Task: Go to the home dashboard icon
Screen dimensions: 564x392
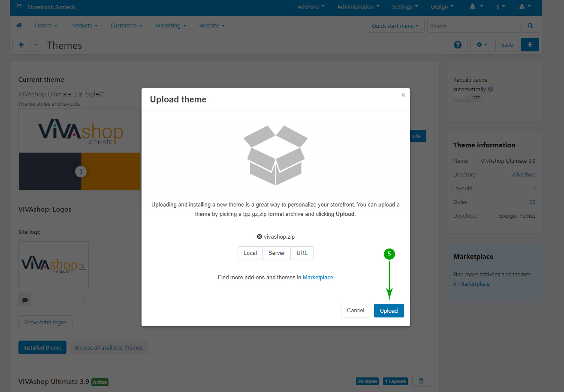Action: click(x=19, y=26)
